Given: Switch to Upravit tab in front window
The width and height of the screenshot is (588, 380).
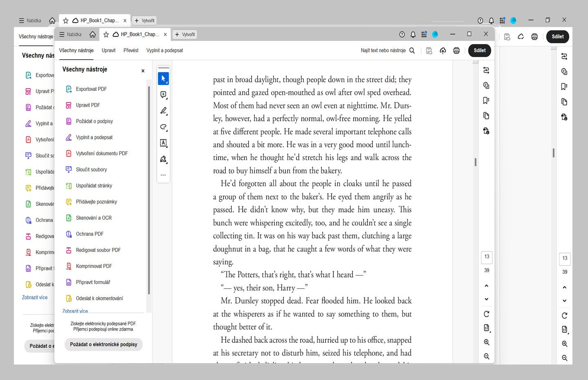Looking at the screenshot, I should (x=109, y=51).
